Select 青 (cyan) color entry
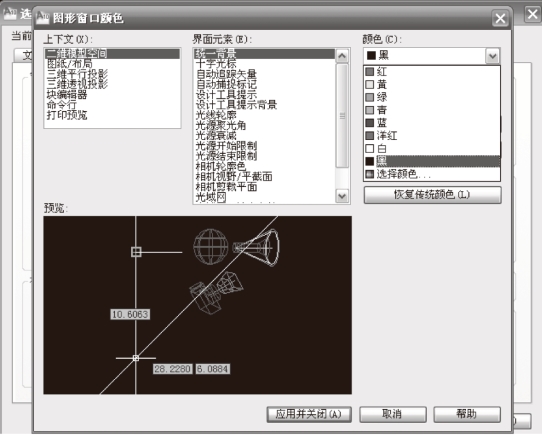The height and width of the screenshot is (435, 542). click(x=432, y=110)
